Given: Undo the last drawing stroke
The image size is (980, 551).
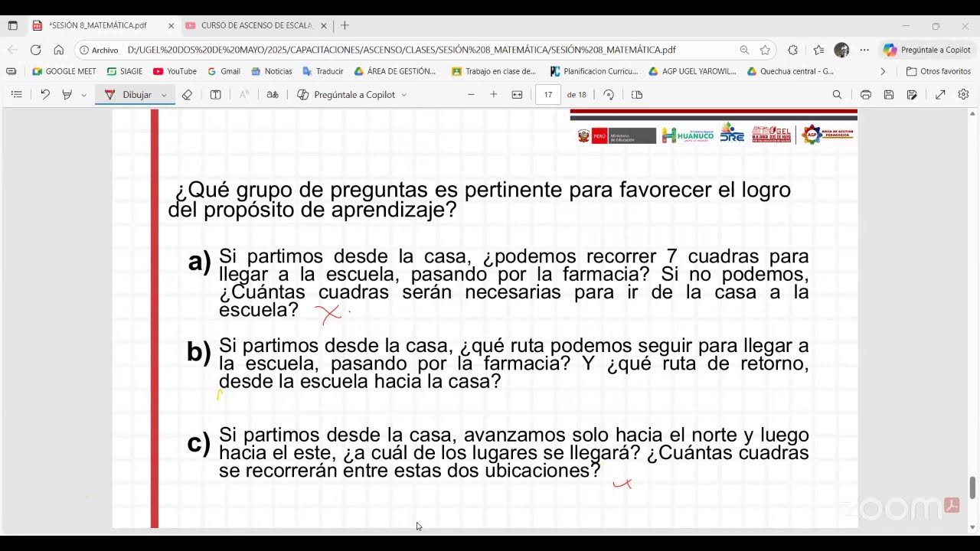Looking at the screenshot, I should 45,95.
